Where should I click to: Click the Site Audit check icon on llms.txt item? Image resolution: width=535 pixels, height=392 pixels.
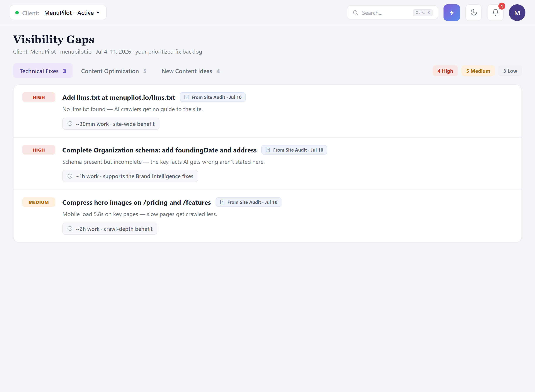pyautogui.click(x=186, y=97)
